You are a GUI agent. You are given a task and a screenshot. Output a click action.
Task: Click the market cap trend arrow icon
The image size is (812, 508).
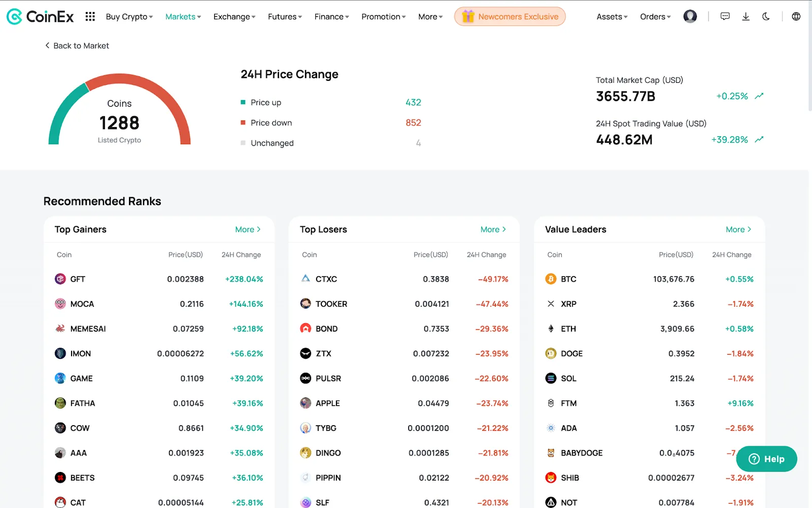[x=759, y=96]
